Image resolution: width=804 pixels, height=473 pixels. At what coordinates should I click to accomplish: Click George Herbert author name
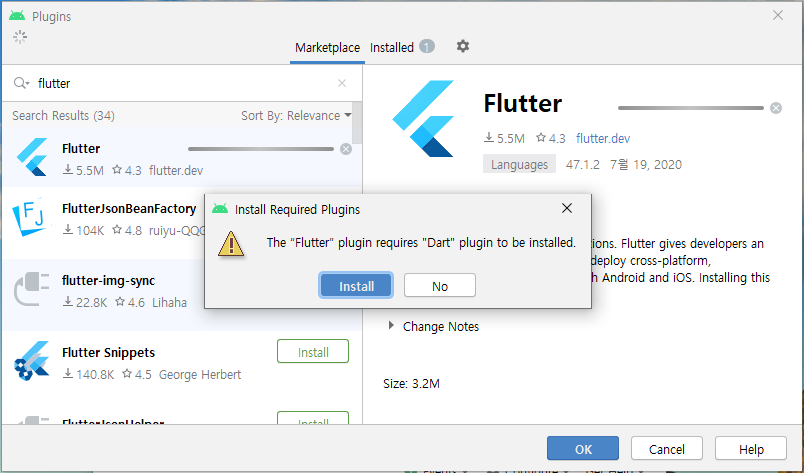[x=199, y=375]
